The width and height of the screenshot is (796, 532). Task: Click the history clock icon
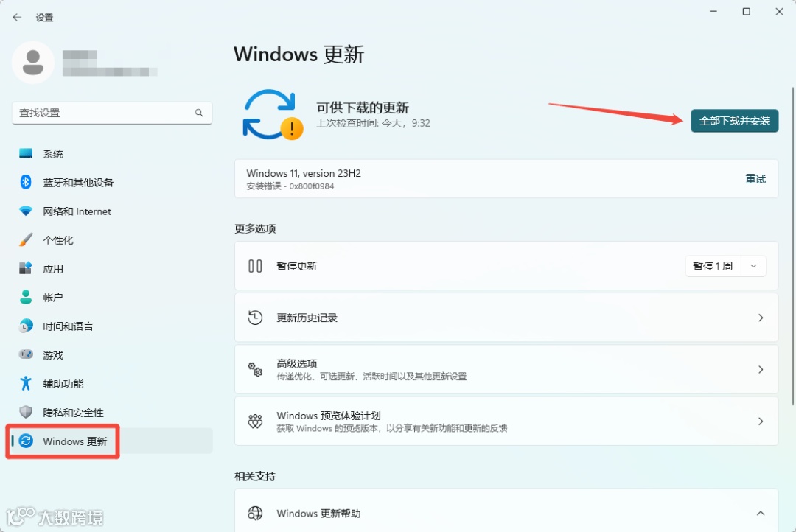pos(255,318)
